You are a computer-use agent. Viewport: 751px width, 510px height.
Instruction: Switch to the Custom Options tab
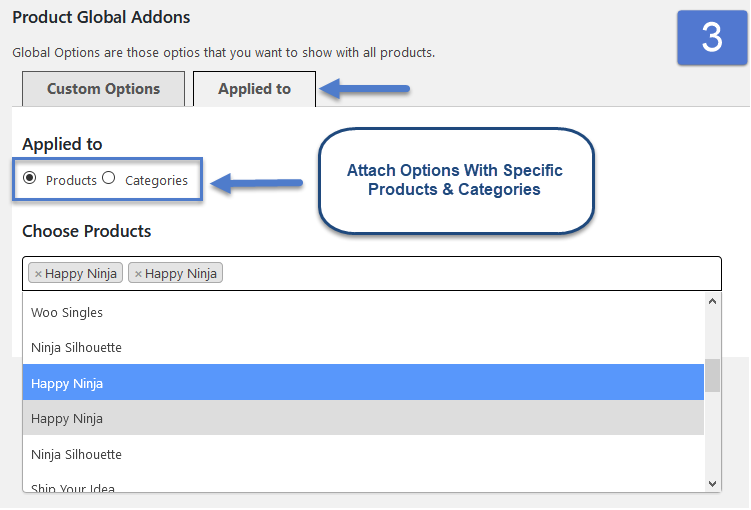click(103, 89)
